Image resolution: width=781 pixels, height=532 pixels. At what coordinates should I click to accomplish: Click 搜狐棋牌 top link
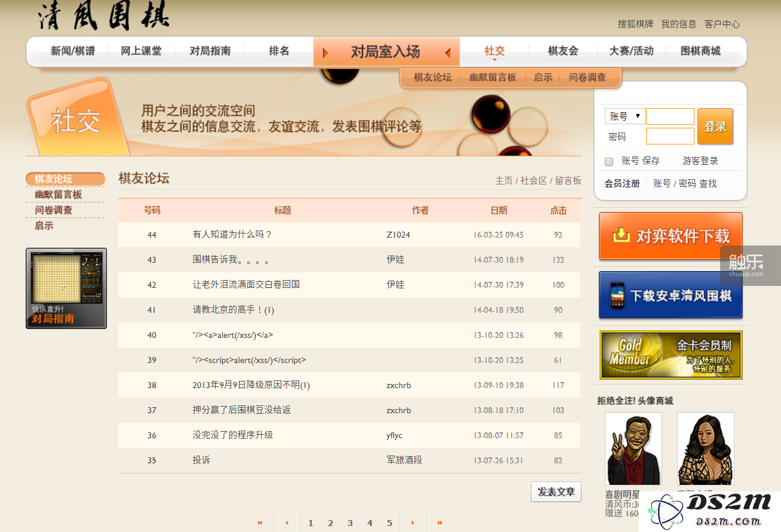(x=635, y=24)
